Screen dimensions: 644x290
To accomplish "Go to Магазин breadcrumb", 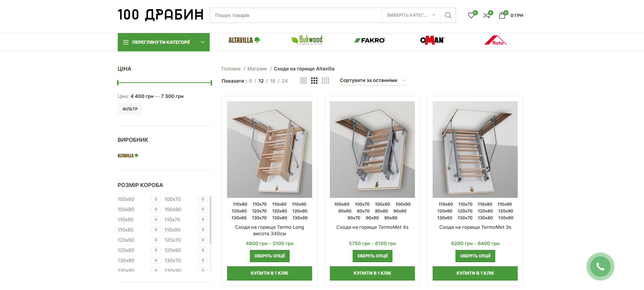I will pos(257,69).
